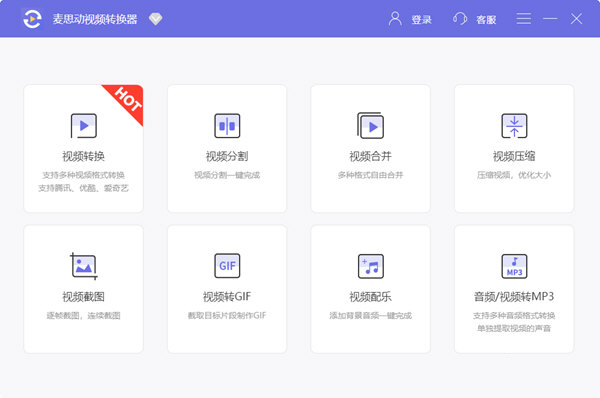The height and width of the screenshot is (398, 600).
Task: Click the 视频分割一键完成 description
Action: coord(227,175)
